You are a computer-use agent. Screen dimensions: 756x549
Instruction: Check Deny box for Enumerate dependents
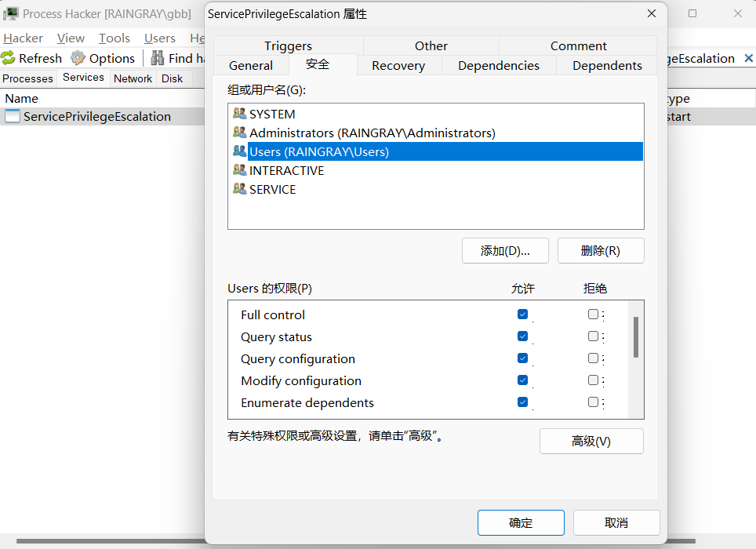pyautogui.click(x=593, y=402)
